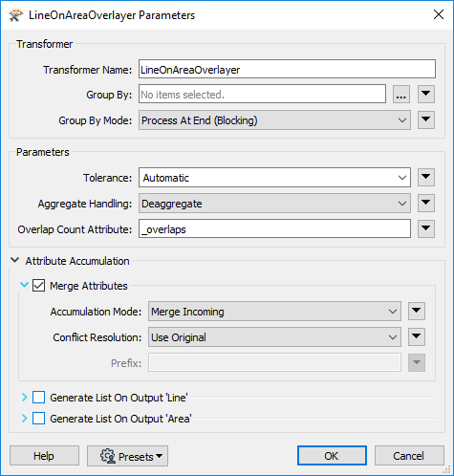Enable Generate List On Output 'Line'
This screenshot has height=476, width=454.
pyautogui.click(x=38, y=398)
